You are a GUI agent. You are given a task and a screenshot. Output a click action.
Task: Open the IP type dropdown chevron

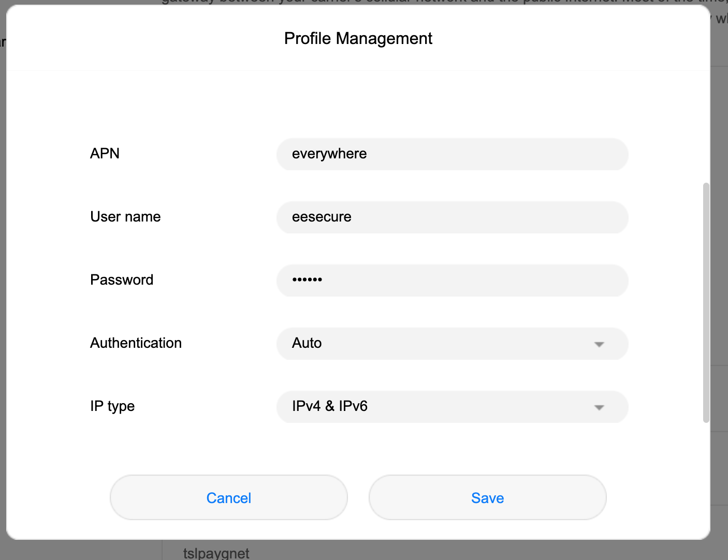(x=599, y=407)
